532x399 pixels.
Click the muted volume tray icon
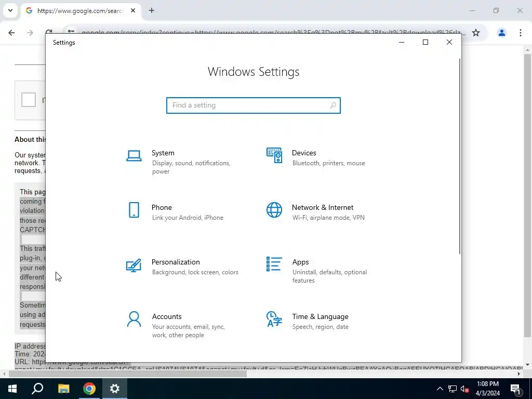[465, 389]
